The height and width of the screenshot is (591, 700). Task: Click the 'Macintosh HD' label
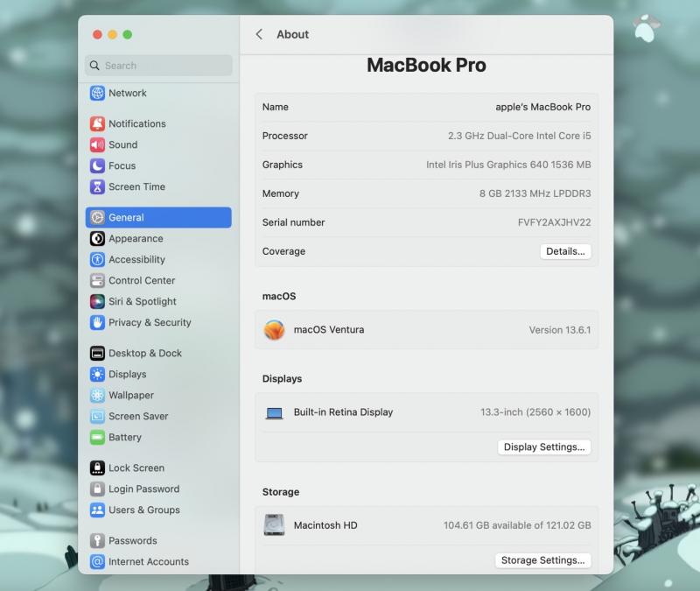tap(325, 525)
